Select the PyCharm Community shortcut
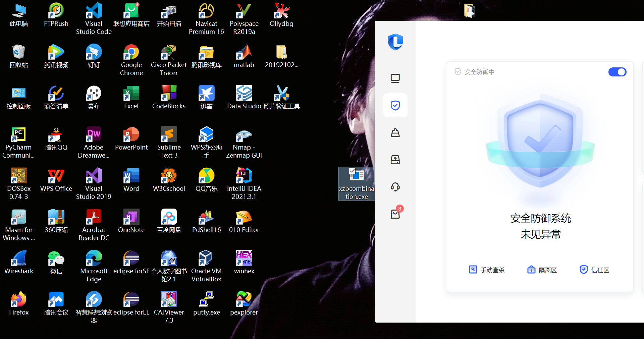 point(19,143)
